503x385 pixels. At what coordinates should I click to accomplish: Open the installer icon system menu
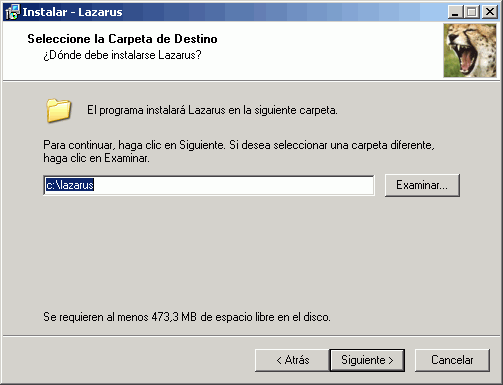click(x=12, y=12)
